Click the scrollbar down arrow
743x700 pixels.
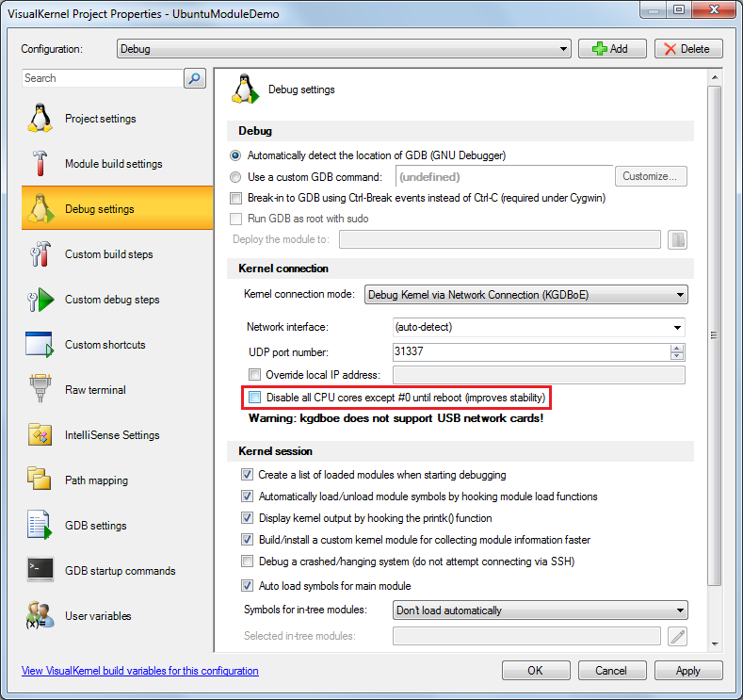pos(715,643)
